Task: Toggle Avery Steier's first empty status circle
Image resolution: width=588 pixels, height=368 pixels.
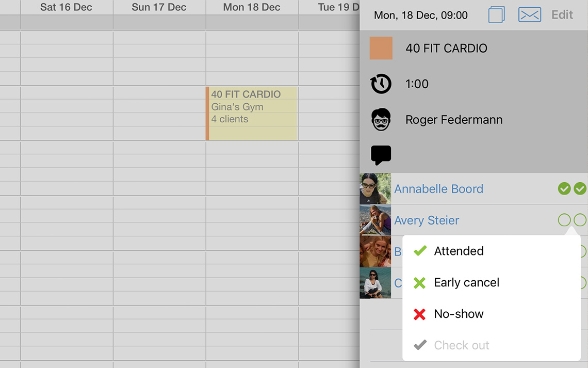Action: point(564,220)
